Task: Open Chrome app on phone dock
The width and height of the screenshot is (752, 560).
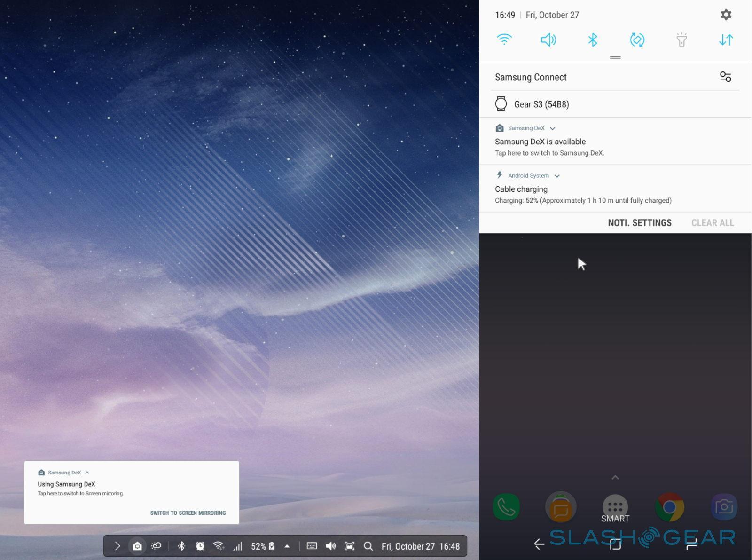Action: pos(669,507)
